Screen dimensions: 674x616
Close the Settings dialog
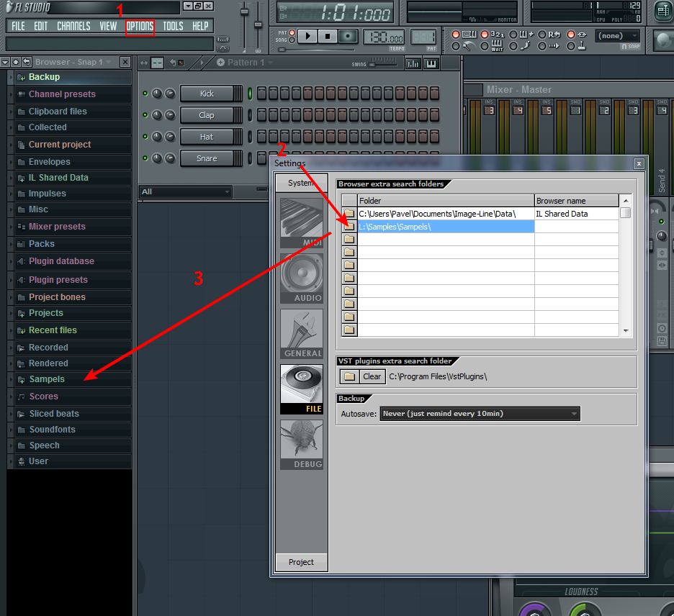639,163
